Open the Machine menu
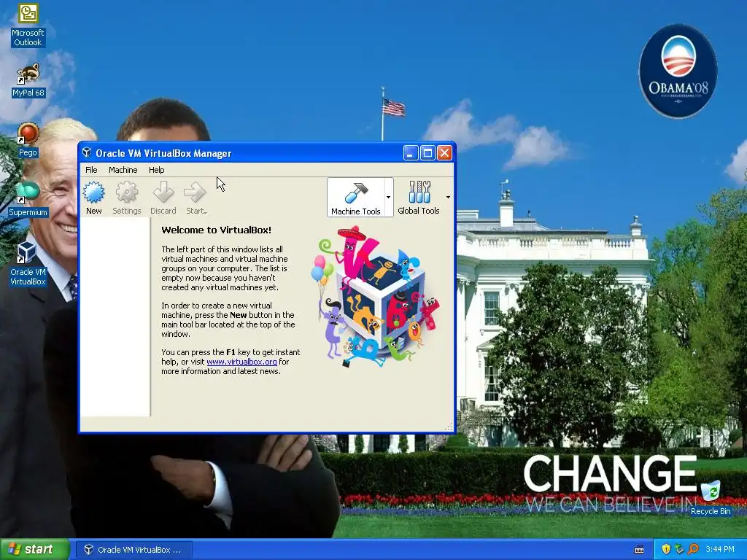This screenshot has width=747, height=560. (123, 170)
